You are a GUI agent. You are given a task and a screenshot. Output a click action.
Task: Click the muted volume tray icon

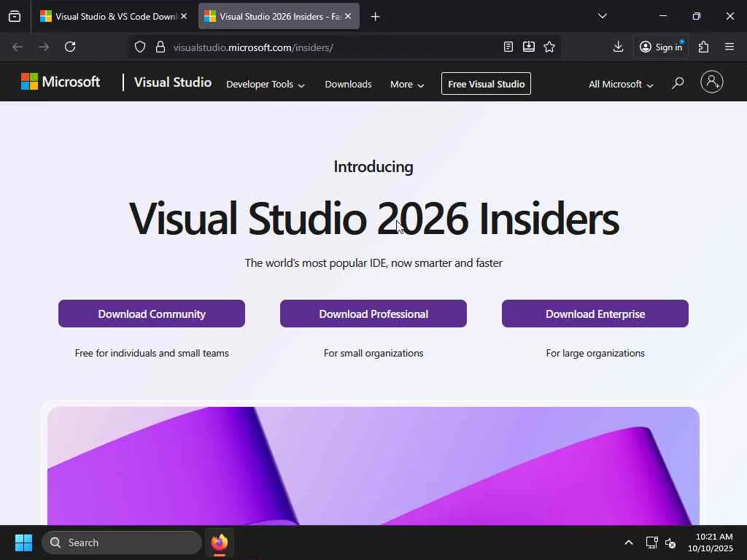(x=671, y=542)
